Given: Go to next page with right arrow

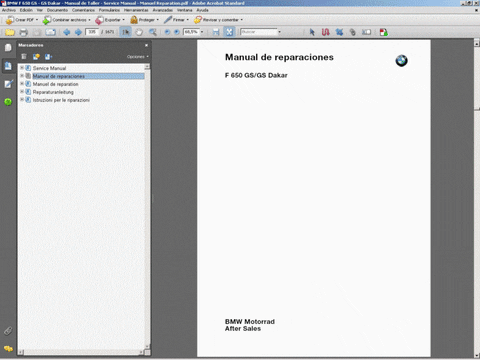Looking at the screenshot, I should (78, 32).
